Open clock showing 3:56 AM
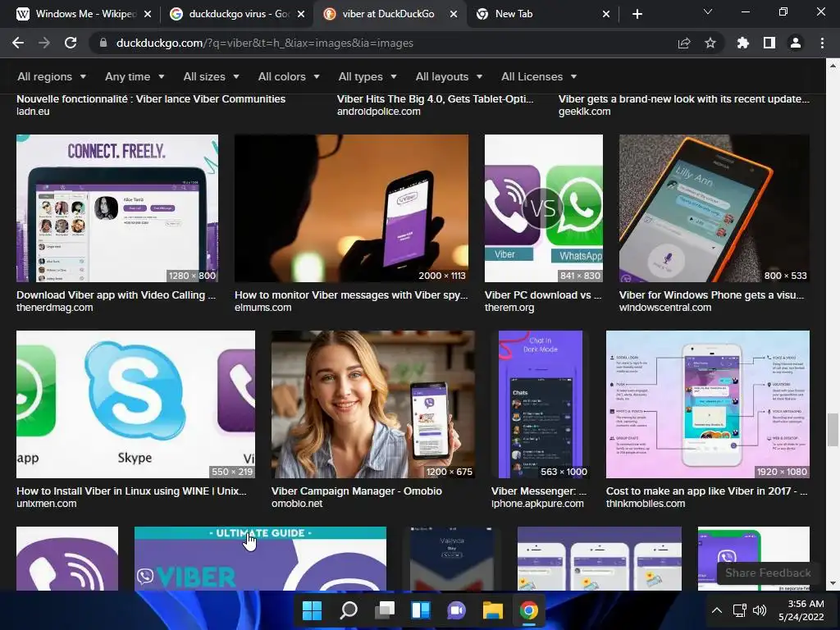Screen dimensions: 840x630 (801, 610)
